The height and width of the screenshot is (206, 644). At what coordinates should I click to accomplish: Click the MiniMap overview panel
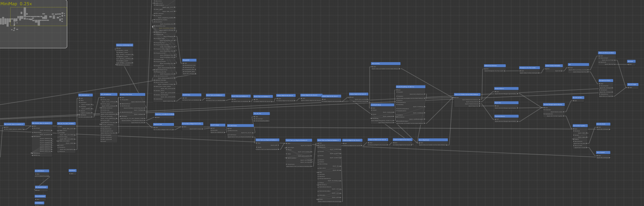pos(33,24)
